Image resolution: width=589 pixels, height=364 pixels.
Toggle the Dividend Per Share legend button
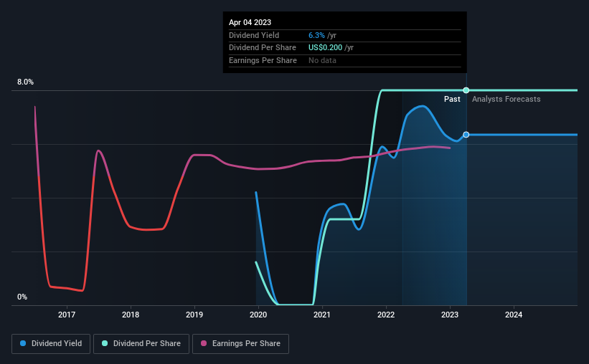(x=141, y=344)
